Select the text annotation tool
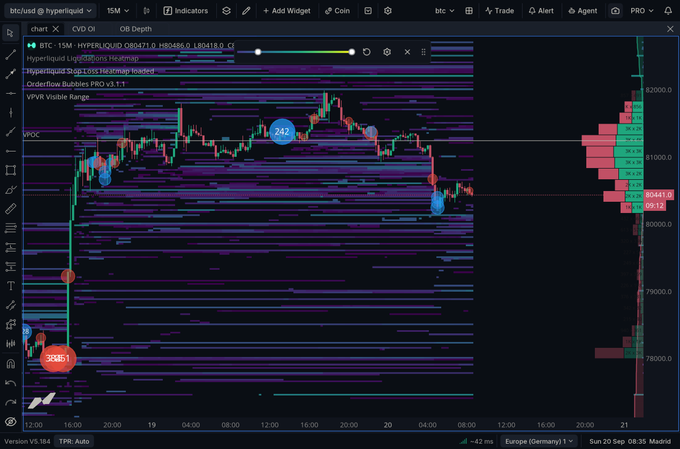680x449 pixels. click(x=10, y=286)
